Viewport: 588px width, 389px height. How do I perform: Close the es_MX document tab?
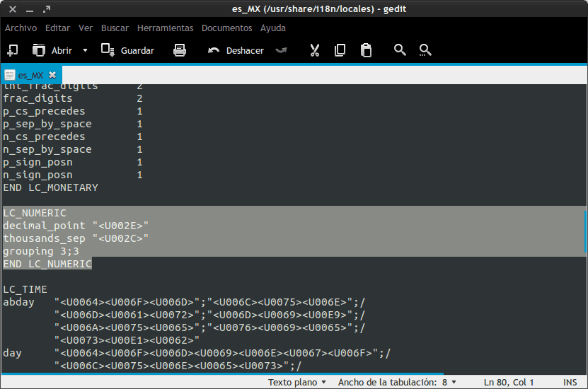click(x=52, y=74)
